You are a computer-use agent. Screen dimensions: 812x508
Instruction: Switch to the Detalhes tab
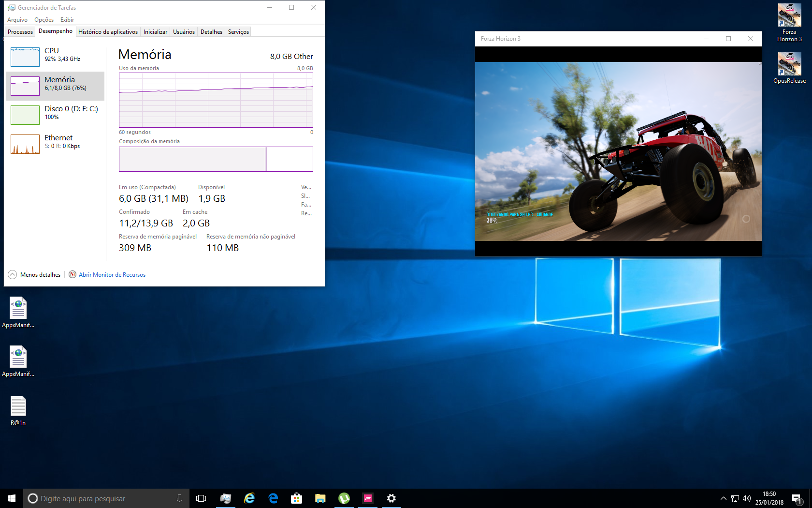[211, 32]
